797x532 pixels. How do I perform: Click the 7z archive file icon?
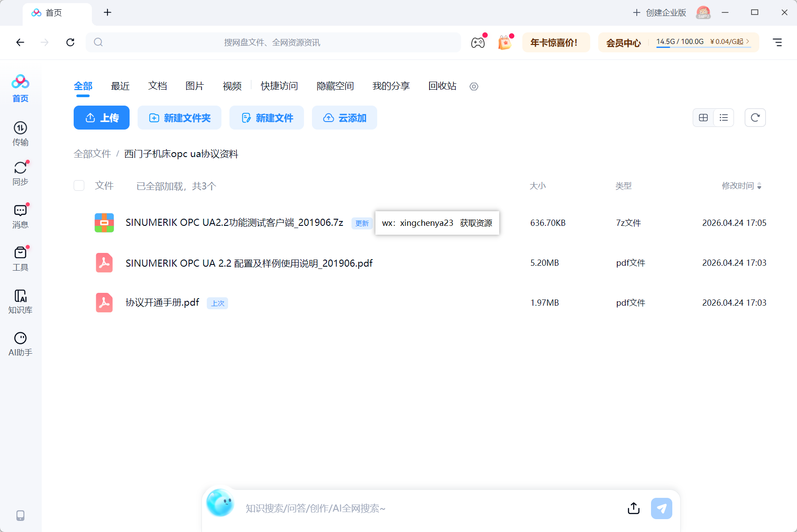tap(104, 223)
